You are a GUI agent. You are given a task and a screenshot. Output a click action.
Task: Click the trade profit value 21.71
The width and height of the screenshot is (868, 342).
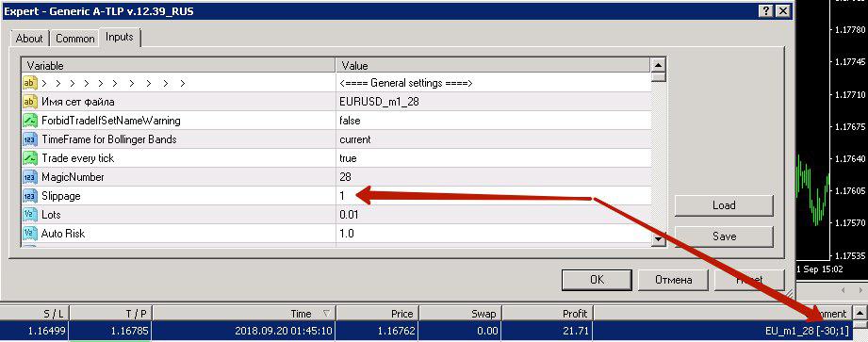[x=575, y=331]
